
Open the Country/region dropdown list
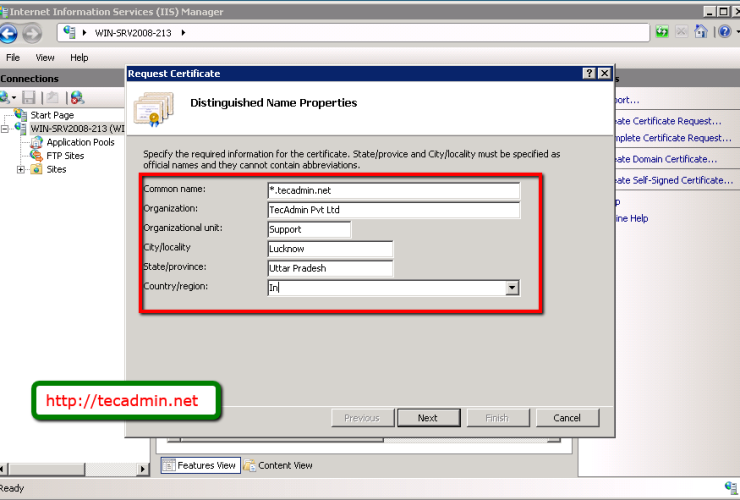point(512,288)
